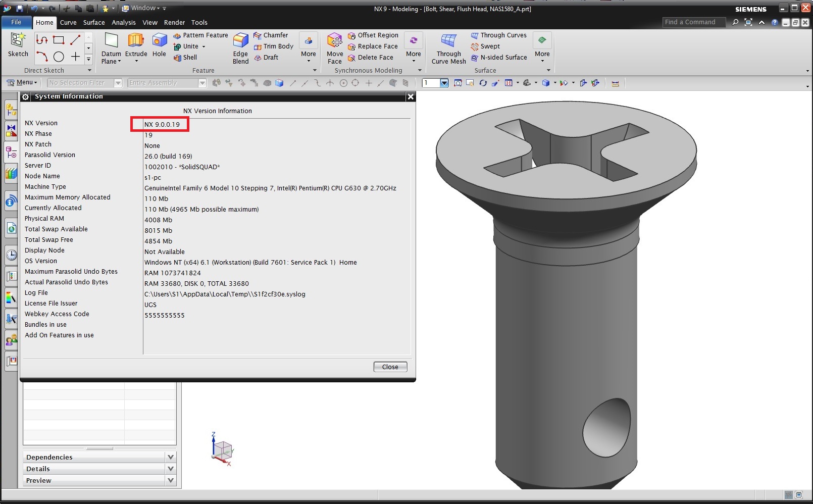Collapse the ribbon with the caret

tap(761, 22)
